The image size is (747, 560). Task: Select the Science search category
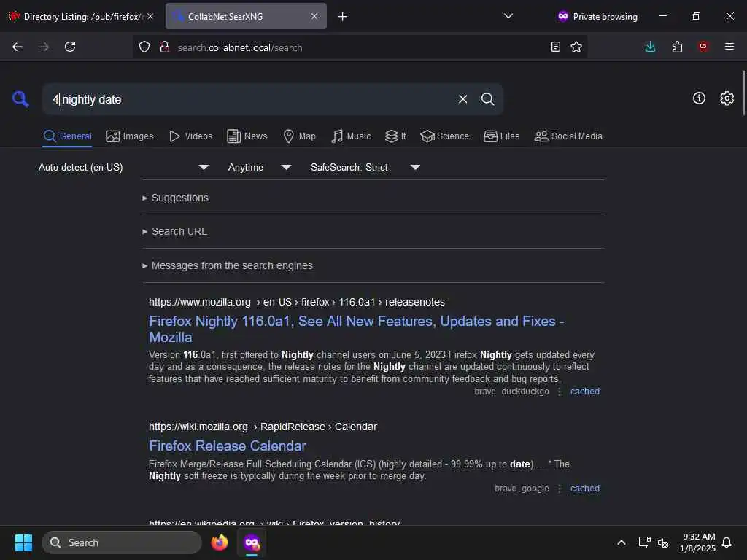444,136
